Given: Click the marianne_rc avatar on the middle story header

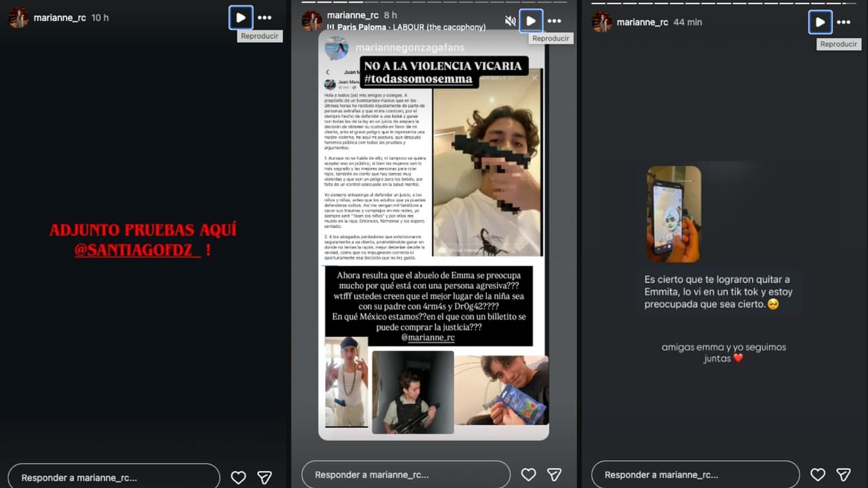Looking at the screenshot, I should point(313,20).
